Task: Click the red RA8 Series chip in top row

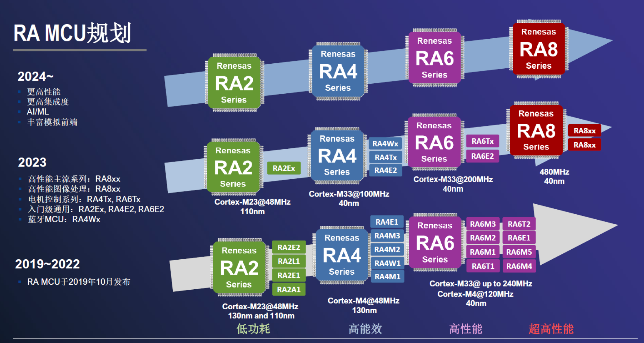Action: coord(538,49)
